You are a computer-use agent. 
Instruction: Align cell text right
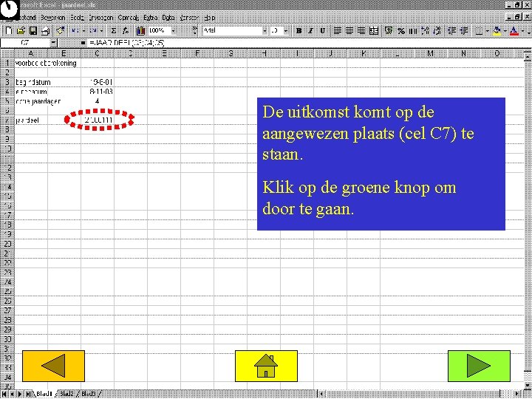click(361, 31)
